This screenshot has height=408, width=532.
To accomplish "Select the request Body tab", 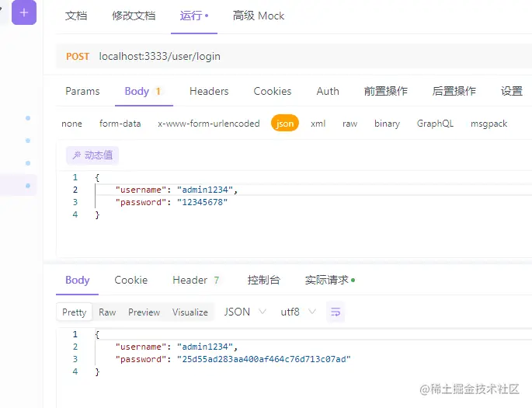I will point(142,91).
